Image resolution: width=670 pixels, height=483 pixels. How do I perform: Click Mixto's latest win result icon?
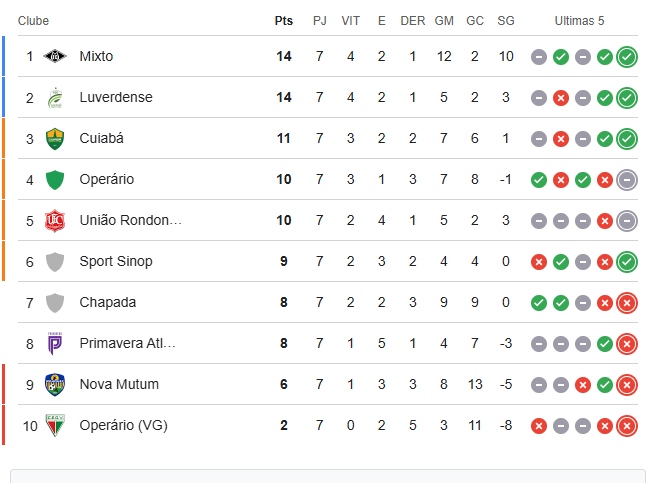[x=627, y=56]
